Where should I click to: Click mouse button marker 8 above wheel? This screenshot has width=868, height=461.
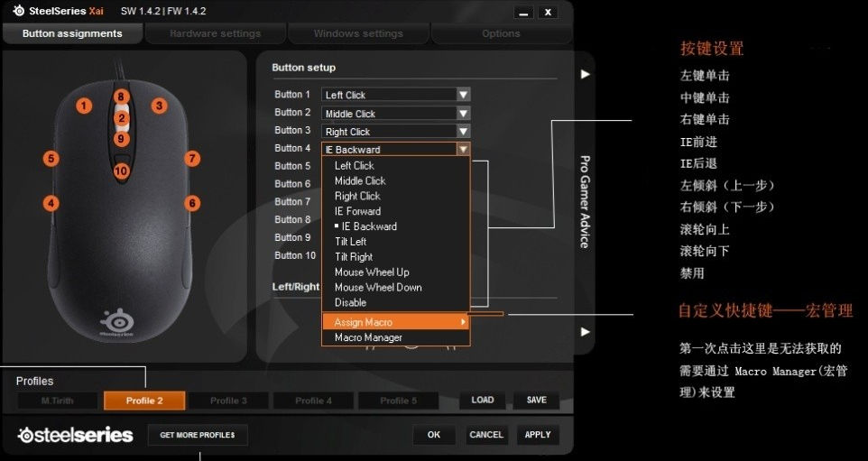121,97
